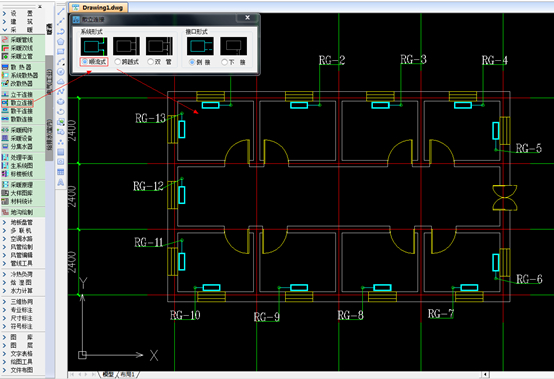This screenshot has width=554, height=379.
Task: Select the 跨越式 system form option
Action: click(x=127, y=62)
